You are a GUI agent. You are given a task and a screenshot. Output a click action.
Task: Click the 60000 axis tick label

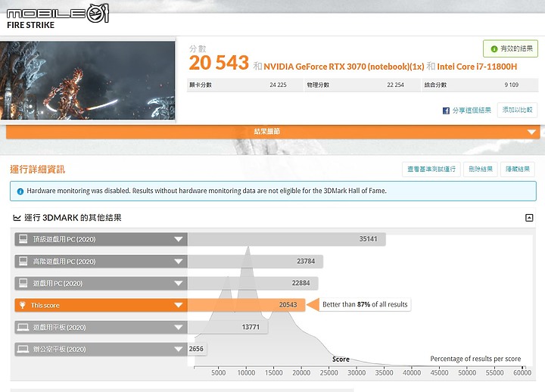[x=522, y=373]
